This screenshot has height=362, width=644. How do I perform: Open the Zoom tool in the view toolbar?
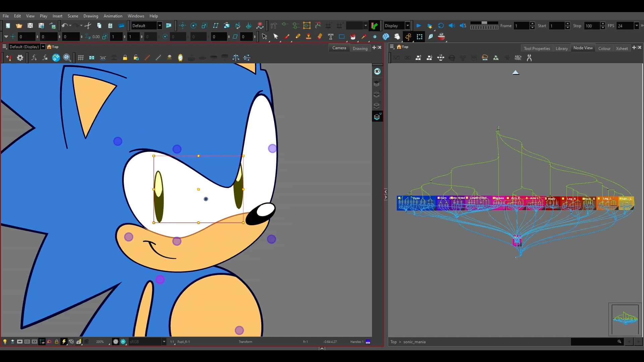tap(67, 57)
